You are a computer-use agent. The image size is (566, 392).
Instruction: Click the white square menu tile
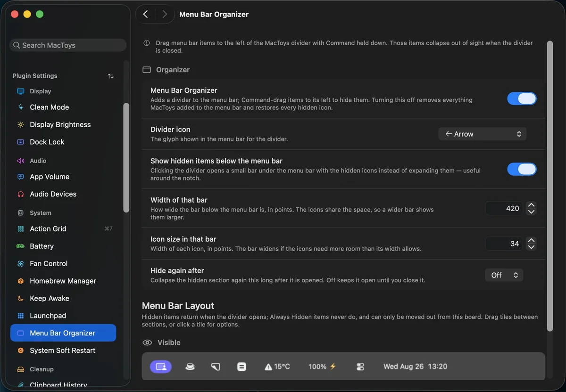[241, 367]
